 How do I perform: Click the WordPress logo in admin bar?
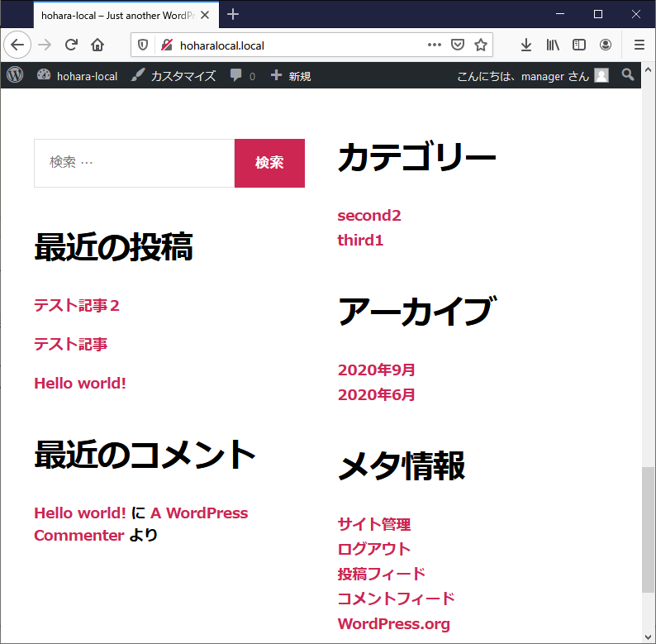click(x=15, y=75)
